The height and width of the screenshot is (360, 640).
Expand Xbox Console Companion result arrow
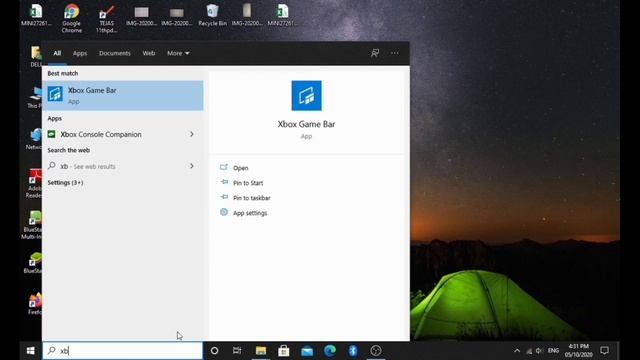click(x=192, y=134)
